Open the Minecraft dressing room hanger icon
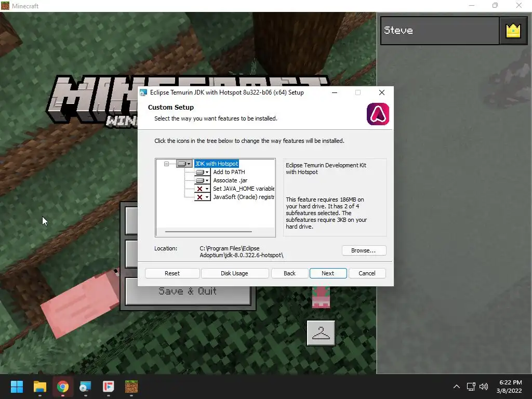Image resolution: width=532 pixels, height=399 pixels. [321, 333]
